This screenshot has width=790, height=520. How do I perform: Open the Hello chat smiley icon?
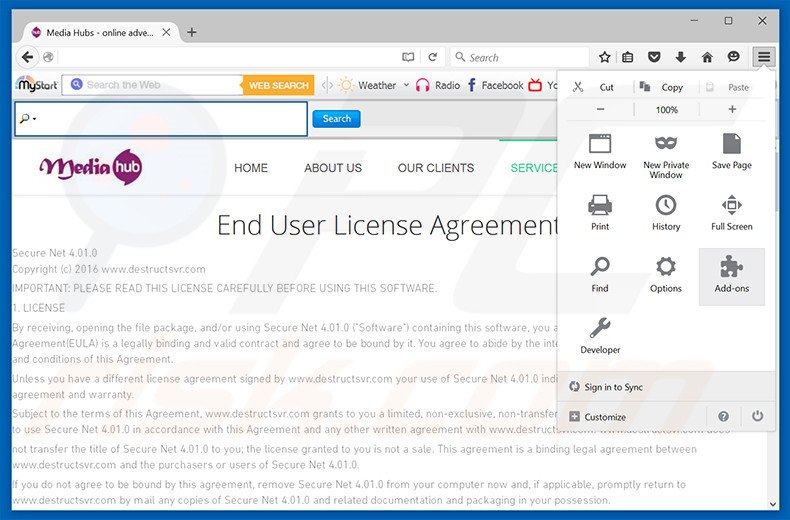pos(734,57)
